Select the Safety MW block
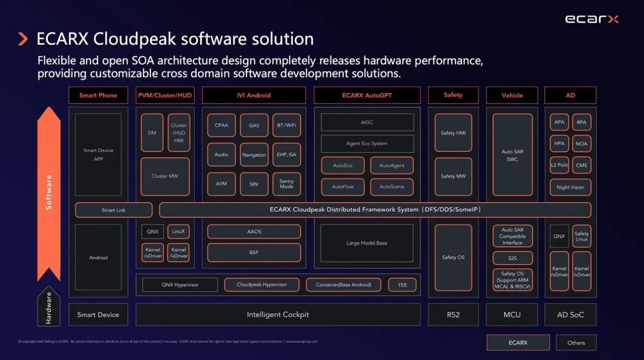Image resolution: width=644 pixels, height=360 pixels. [x=453, y=177]
